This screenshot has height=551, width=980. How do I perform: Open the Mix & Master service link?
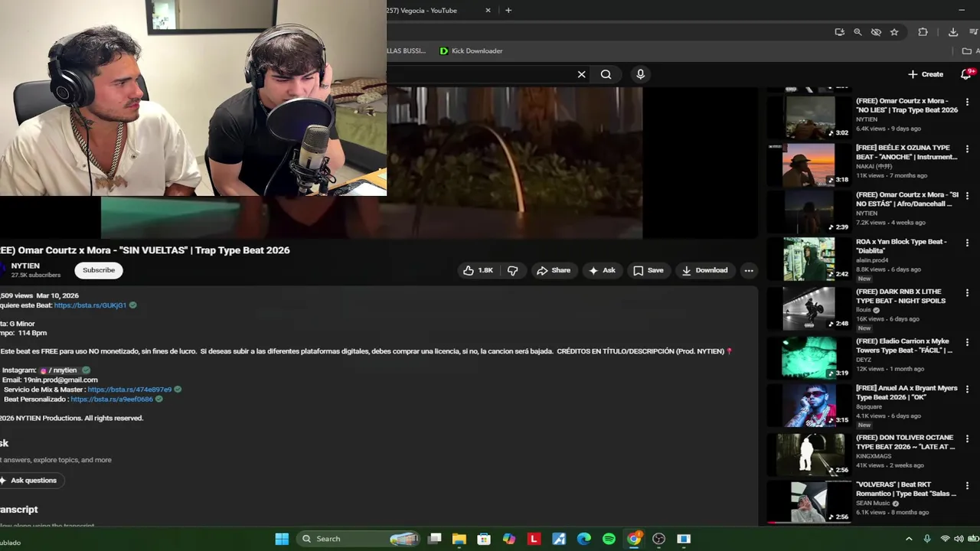click(x=129, y=390)
